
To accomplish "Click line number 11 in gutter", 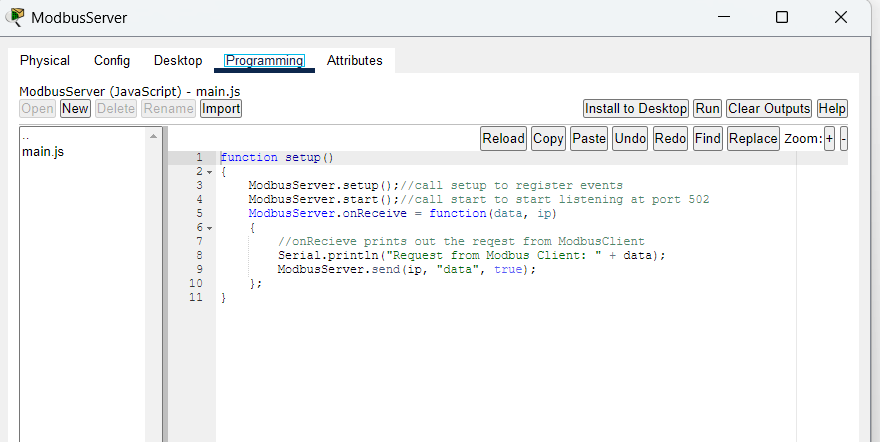I will [x=196, y=297].
